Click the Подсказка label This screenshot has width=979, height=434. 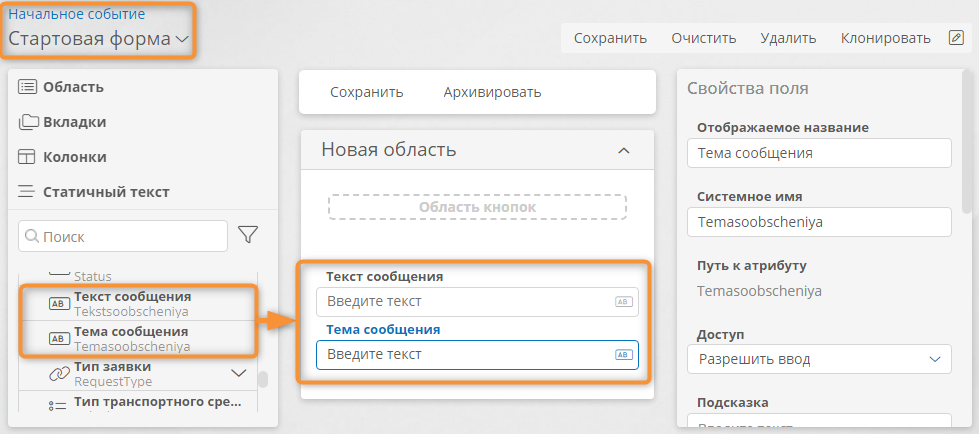click(x=732, y=403)
